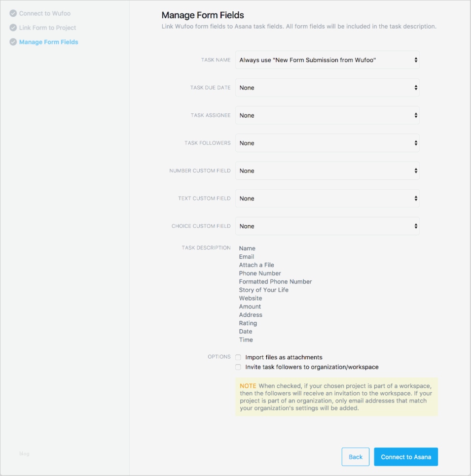Viewport: 471px width, 476px height.
Task: Go to Link Form to Project step
Action: click(47, 28)
